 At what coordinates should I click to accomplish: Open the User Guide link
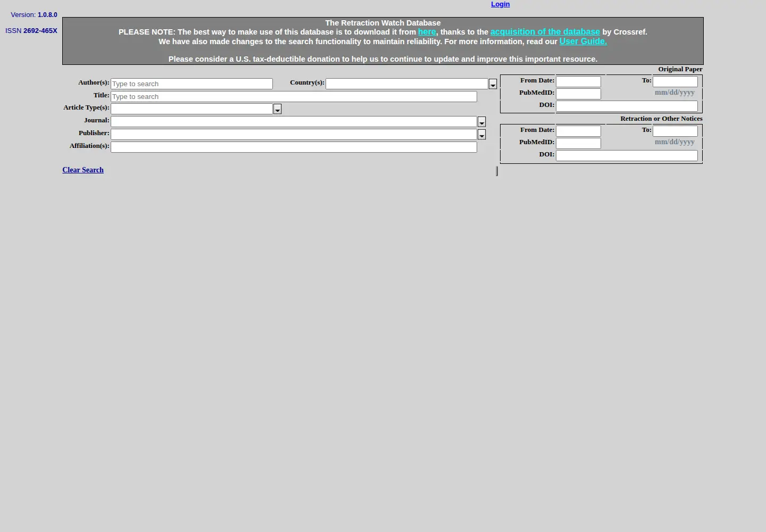click(583, 41)
